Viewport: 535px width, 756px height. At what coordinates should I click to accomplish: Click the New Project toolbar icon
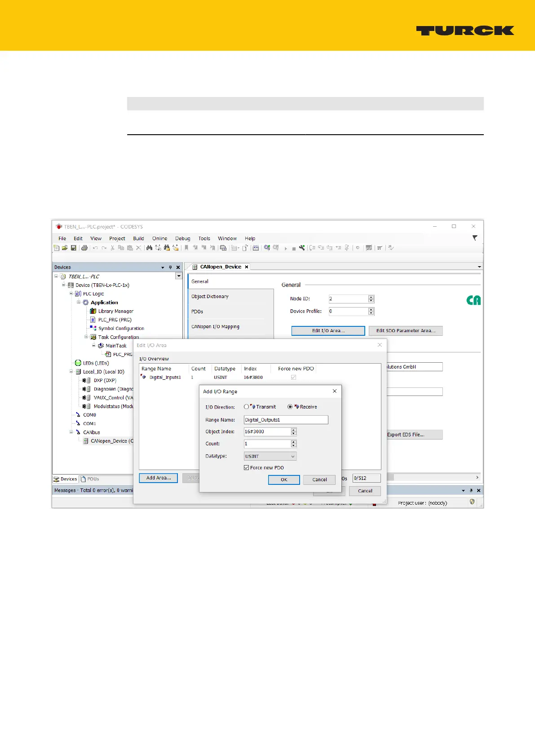(56, 248)
